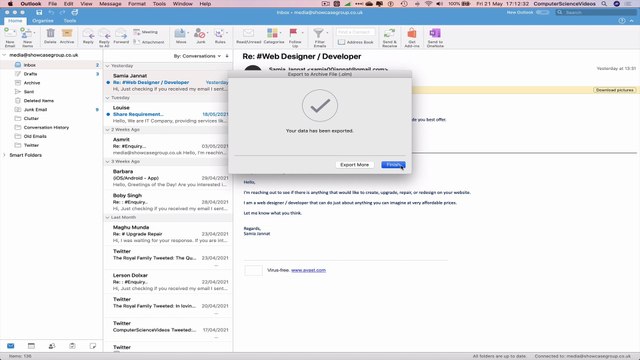Expand the Smart Folders group
Viewport: 640px width, 360px height.
coord(4,155)
